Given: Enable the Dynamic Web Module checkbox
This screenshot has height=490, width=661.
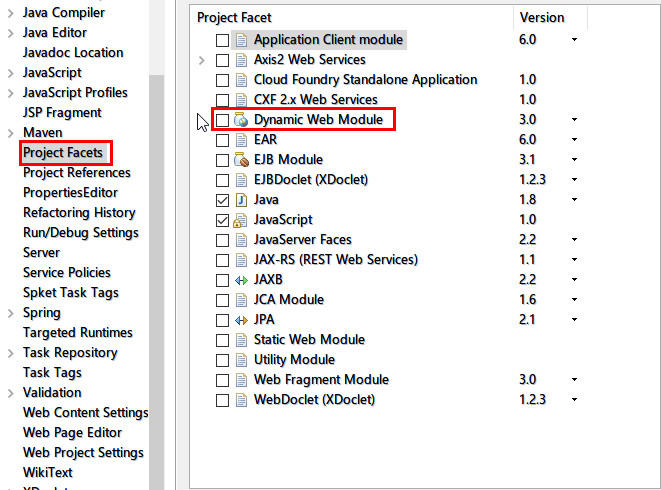Looking at the screenshot, I should pyautogui.click(x=222, y=120).
